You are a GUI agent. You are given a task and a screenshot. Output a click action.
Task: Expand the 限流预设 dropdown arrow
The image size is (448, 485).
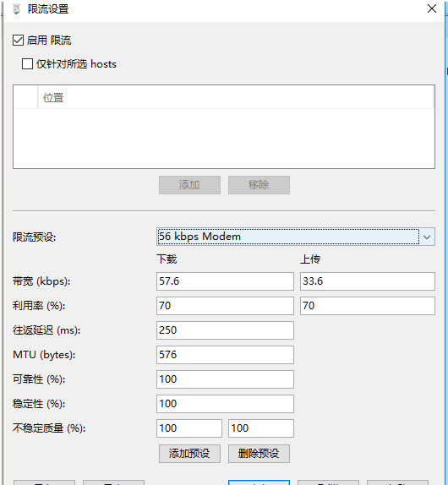427,237
